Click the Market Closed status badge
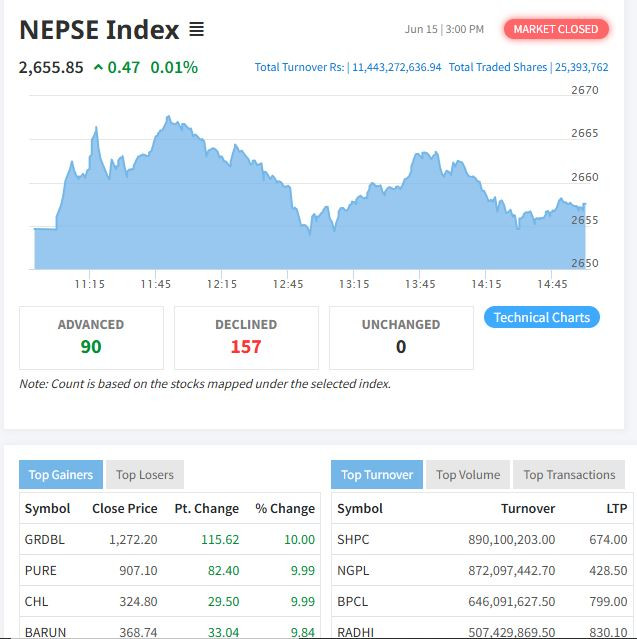Image resolution: width=637 pixels, height=639 pixels. (x=555, y=29)
